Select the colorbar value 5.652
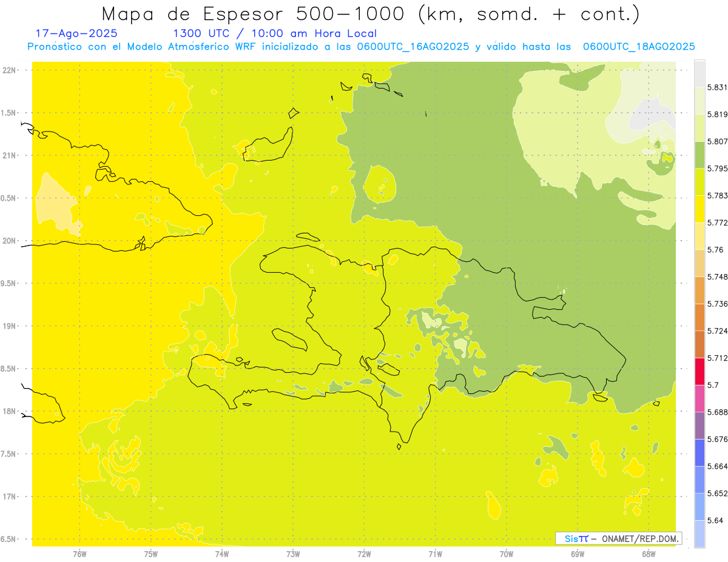This screenshot has width=728, height=562. pyautogui.click(x=718, y=493)
